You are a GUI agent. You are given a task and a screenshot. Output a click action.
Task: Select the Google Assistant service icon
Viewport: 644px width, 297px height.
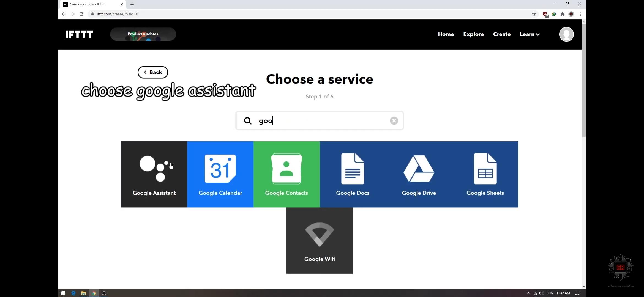154,174
